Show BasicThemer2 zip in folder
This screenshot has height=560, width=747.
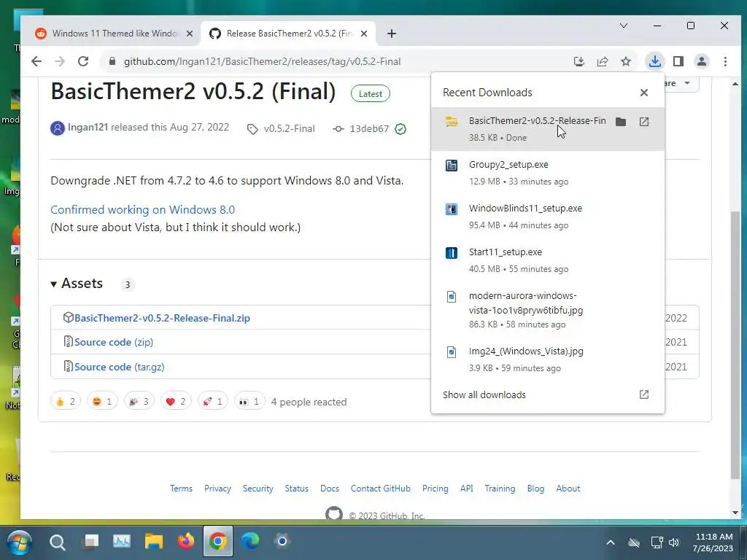[x=621, y=122]
